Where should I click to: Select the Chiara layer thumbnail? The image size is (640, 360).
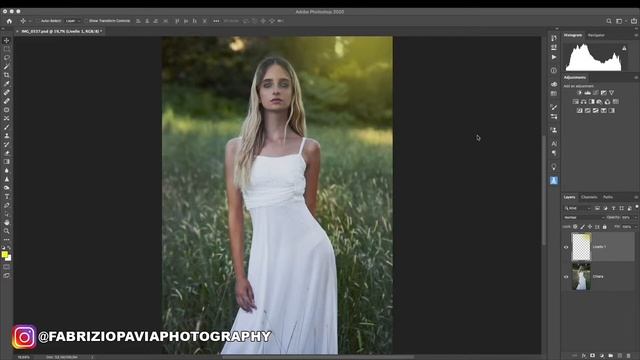[x=581, y=277]
